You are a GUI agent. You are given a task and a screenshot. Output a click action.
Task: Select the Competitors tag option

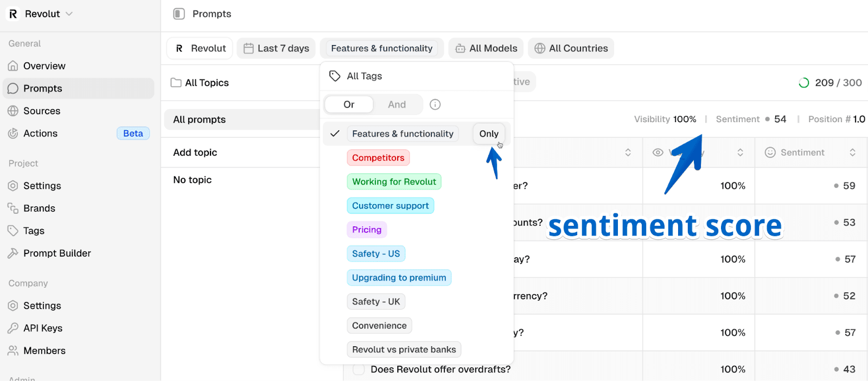point(378,158)
